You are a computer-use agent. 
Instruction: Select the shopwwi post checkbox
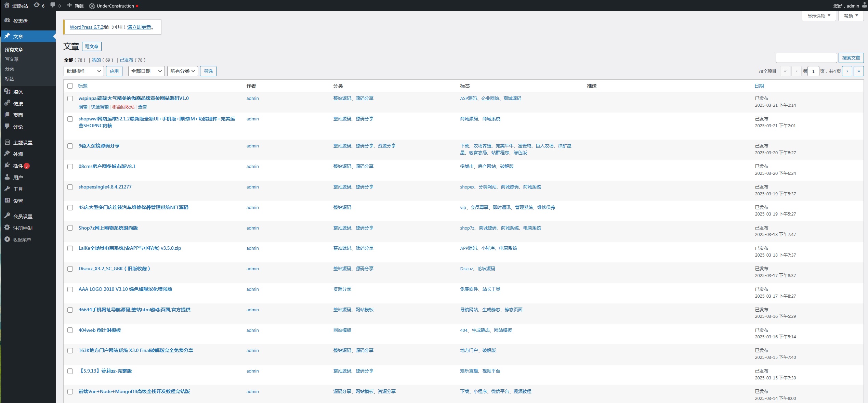coord(70,119)
